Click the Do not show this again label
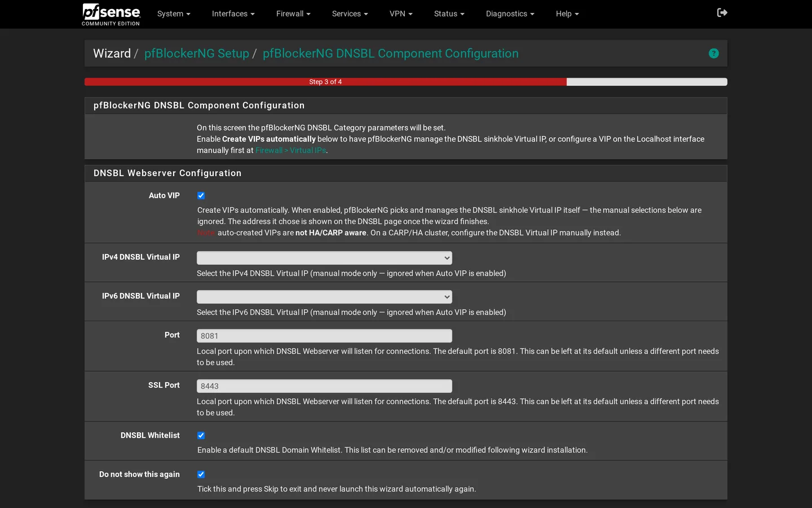The height and width of the screenshot is (508, 812). click(139, 474)
